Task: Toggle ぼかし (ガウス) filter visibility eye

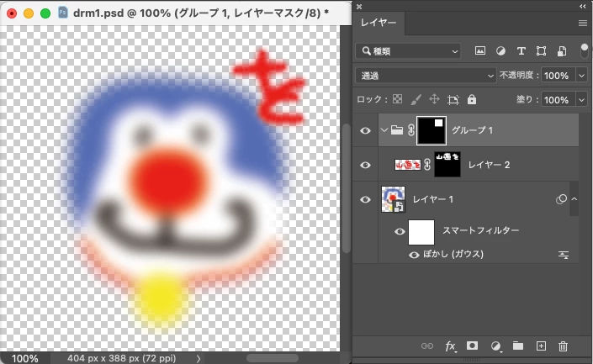Action: point(414,256)
